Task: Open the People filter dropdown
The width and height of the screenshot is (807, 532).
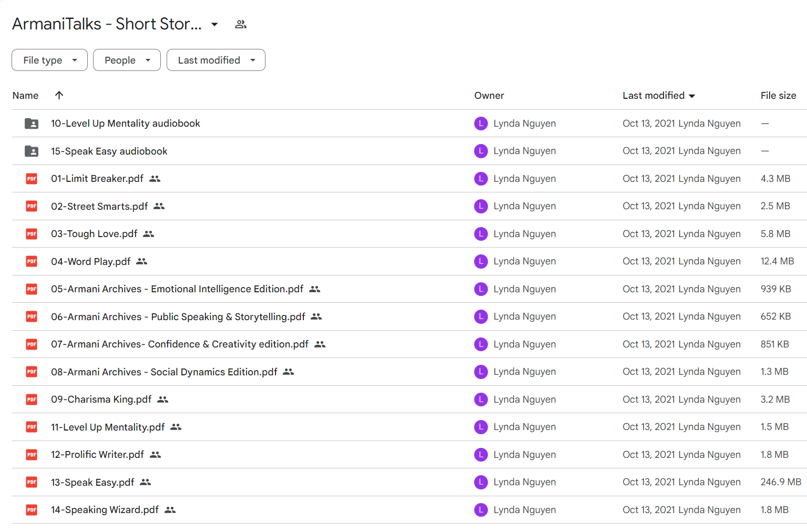Action: point(127,60)
